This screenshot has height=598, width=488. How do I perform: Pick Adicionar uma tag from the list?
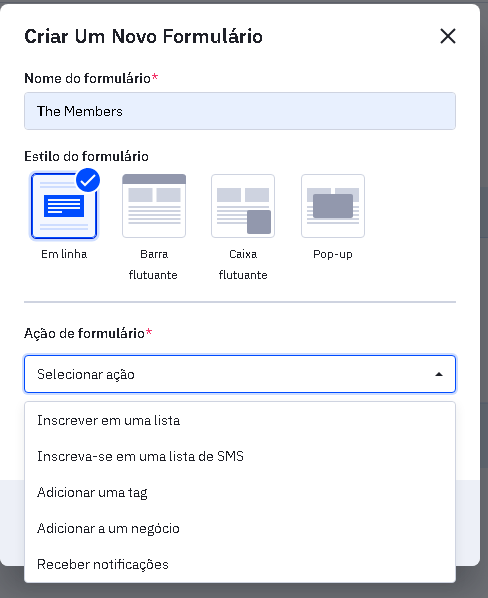point(240,492)
